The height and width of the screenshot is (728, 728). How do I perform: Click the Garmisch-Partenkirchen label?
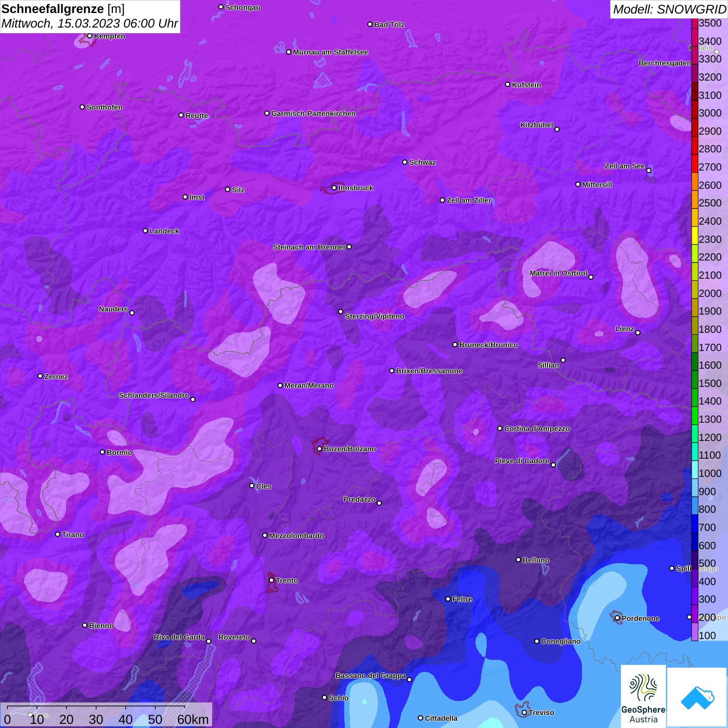click(x=314, y=113)
